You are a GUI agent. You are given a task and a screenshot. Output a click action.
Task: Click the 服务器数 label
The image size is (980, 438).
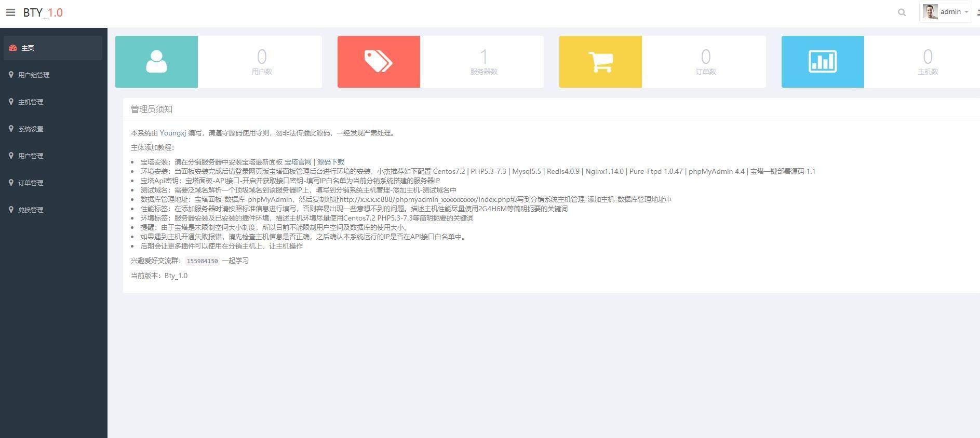[484, 72]
